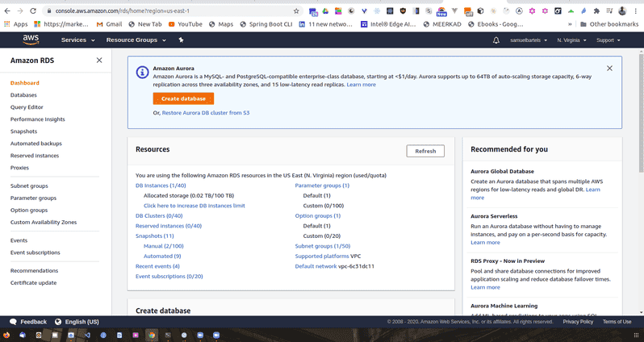The height and width of the screenshot is (342, 644).
Task: Reload the page using browser refresh
Action: (x=33, y=11)
